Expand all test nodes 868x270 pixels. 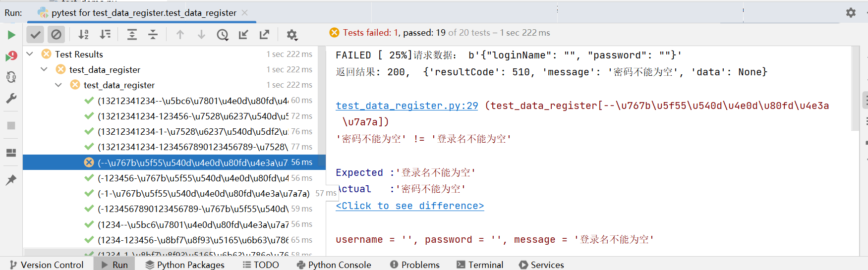pyautogui.click(x=132, y=35)
